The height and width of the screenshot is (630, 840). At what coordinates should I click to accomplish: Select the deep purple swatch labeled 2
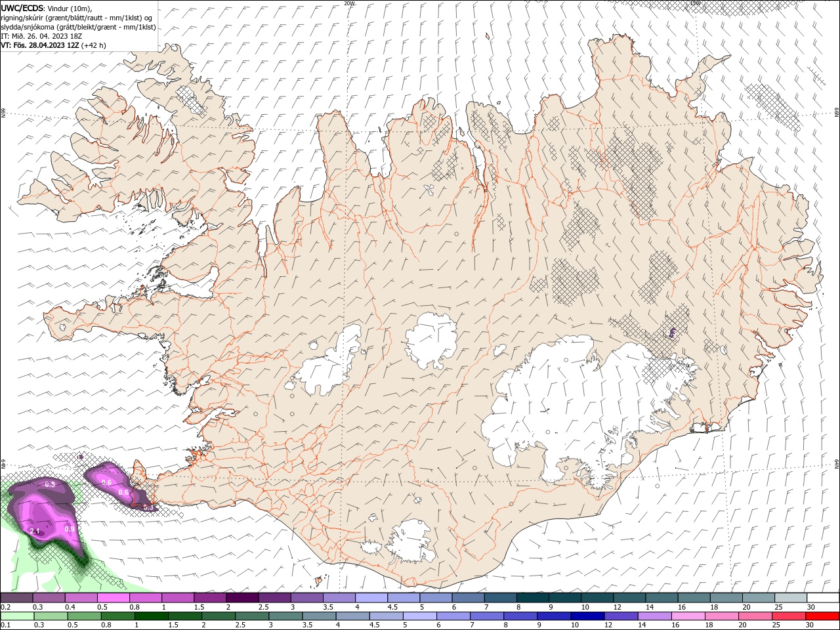click(242, 598)
